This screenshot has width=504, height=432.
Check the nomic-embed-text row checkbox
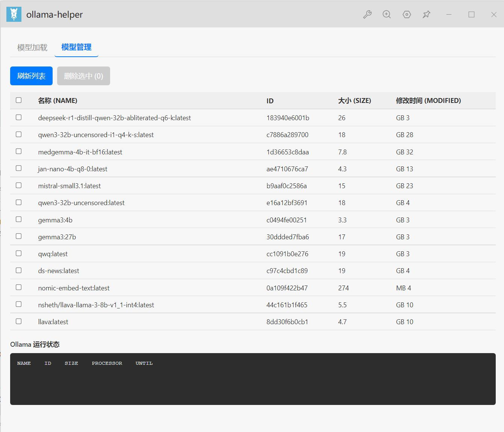[19, 287]
